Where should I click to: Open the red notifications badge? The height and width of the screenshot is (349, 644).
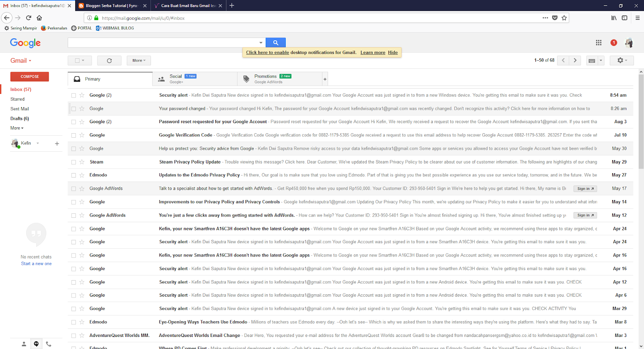614,43
